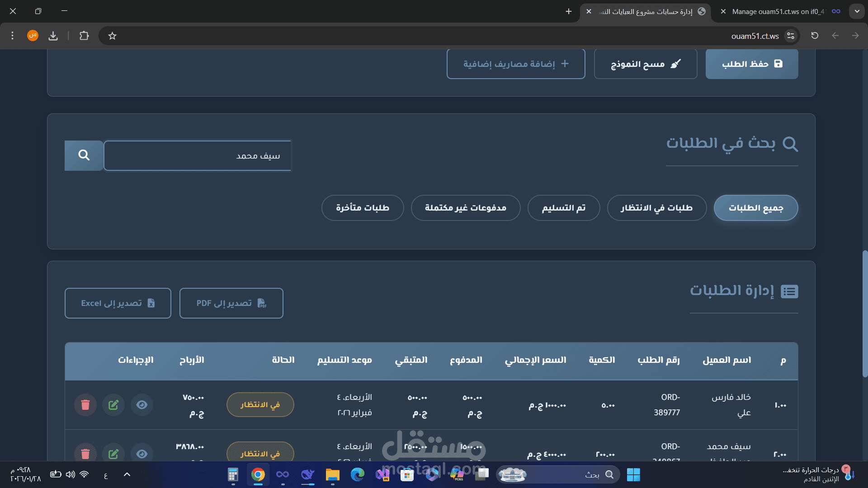Click 'حفظ الطلب' save button
The height and width of the screenshot is (488, 868).
751,64
